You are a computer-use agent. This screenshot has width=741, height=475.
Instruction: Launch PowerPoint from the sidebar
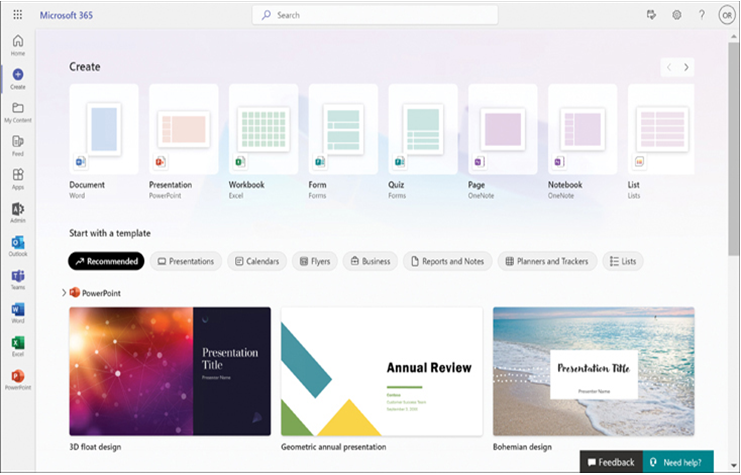(18, 380)
